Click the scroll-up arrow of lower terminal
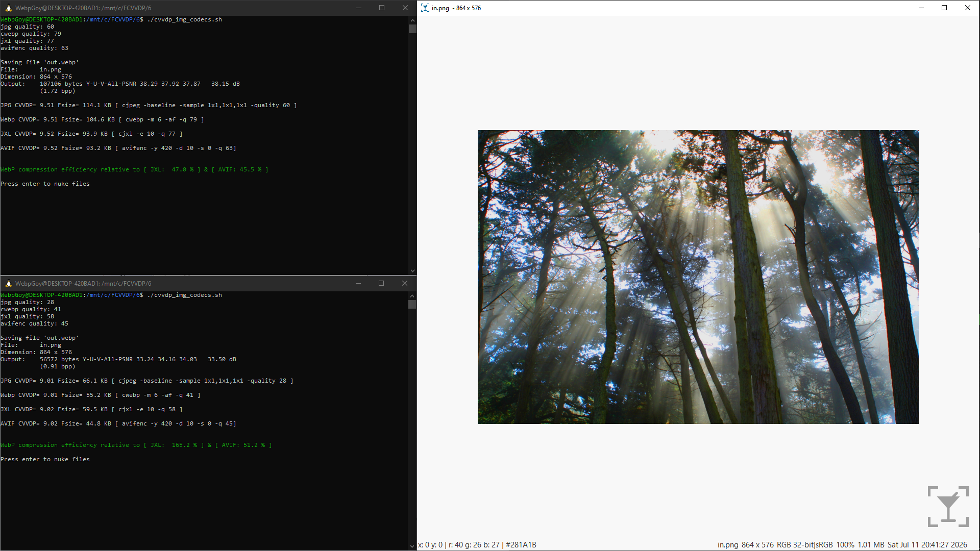Viewport: 980px width, 551px height. [412, 295]
